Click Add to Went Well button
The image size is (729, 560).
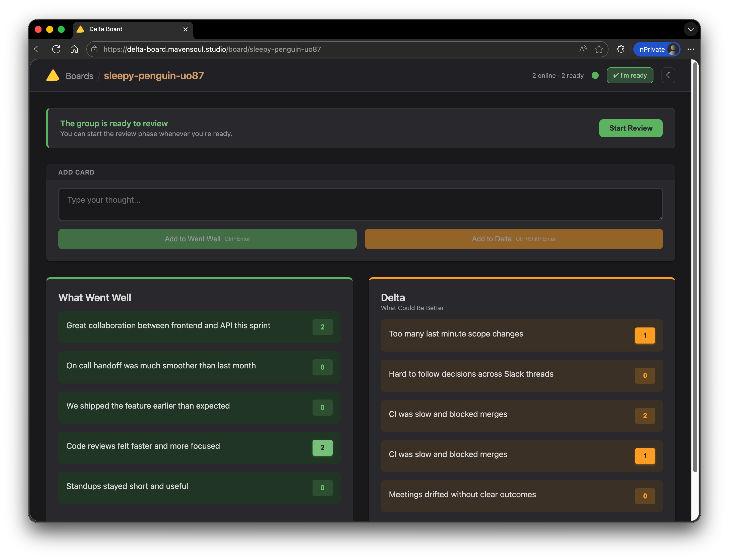pyautogui.click(x=207, y=239)
